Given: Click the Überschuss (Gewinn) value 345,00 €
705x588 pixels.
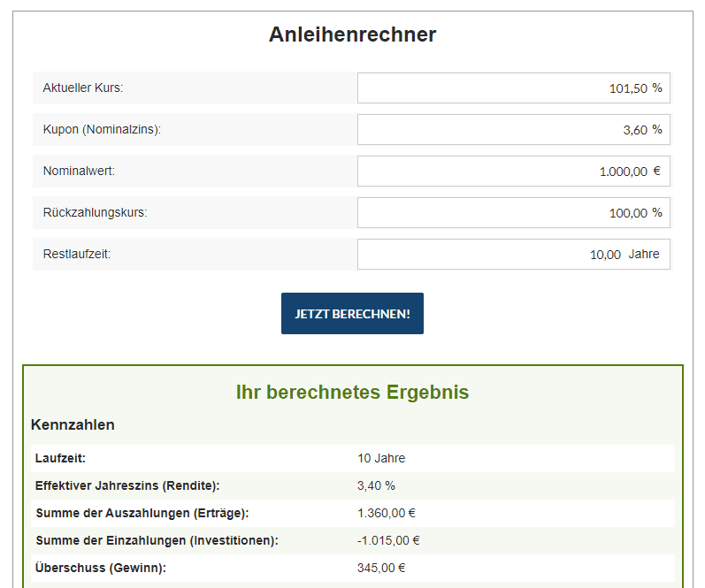Looking at the screenshot, I should pyautogui.click(x=381, y=568).
